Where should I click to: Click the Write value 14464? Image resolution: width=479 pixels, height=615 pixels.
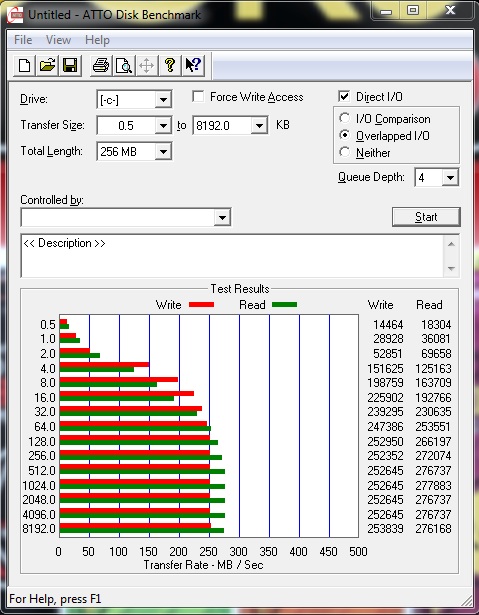click(x=388, y=325)
